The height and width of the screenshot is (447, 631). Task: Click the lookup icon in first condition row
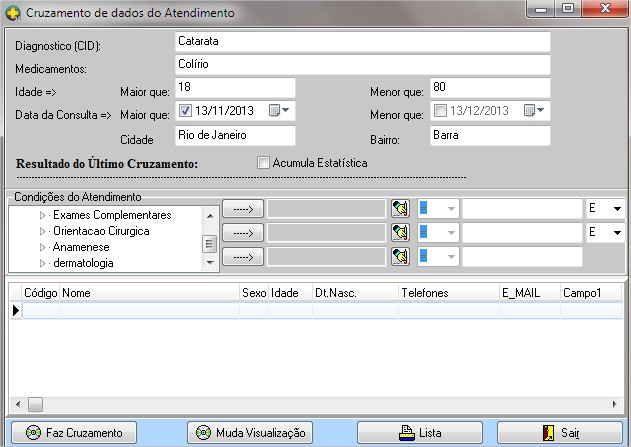point(401,208)
